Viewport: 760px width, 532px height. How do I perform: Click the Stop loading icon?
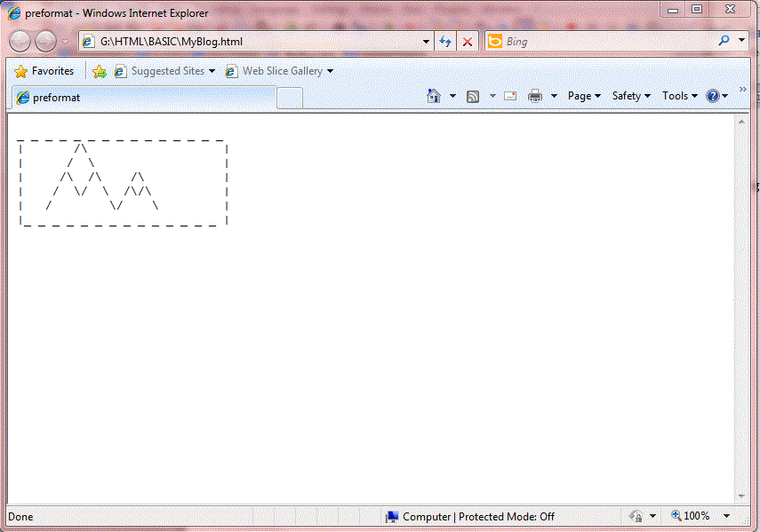(x=467, y=41)
